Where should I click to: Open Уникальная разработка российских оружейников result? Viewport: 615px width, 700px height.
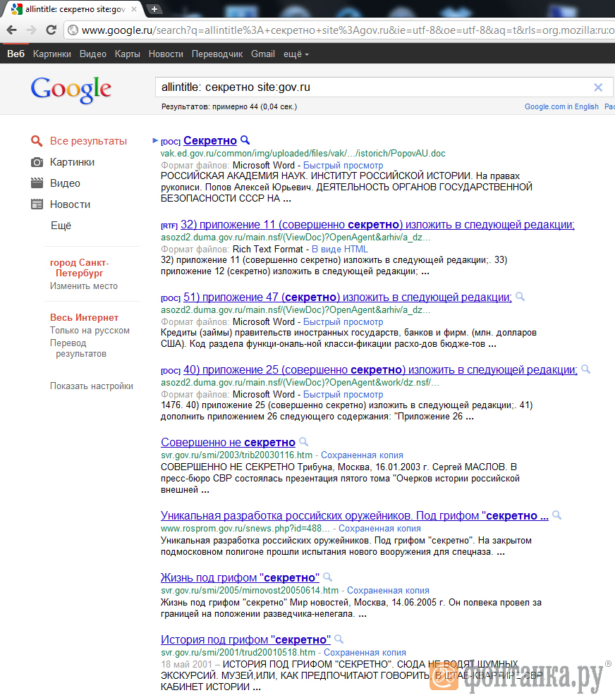point(355,515)
